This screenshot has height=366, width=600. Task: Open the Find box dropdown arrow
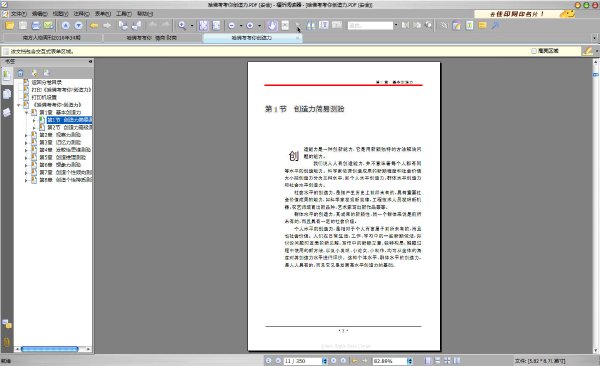point(396,26)
